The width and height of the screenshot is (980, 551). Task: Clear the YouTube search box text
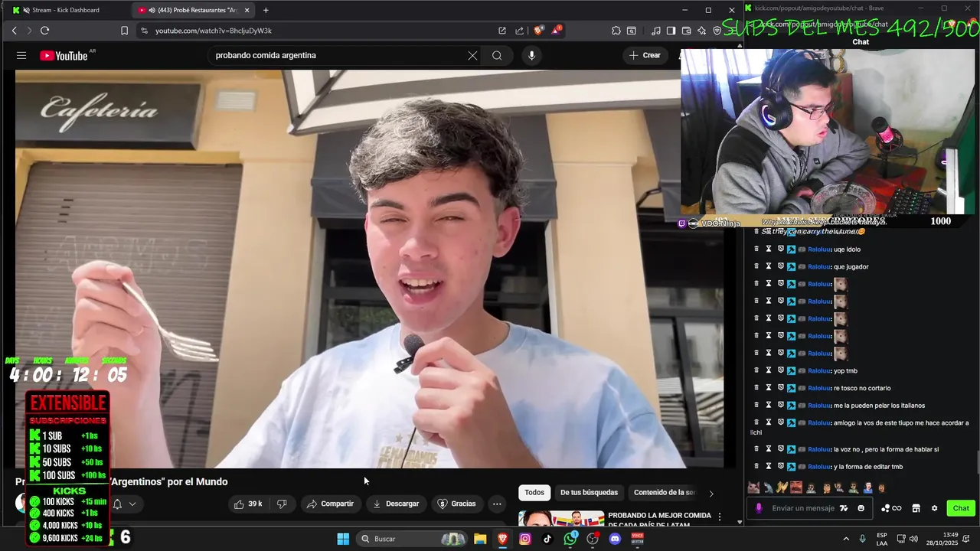pos(472,55)
